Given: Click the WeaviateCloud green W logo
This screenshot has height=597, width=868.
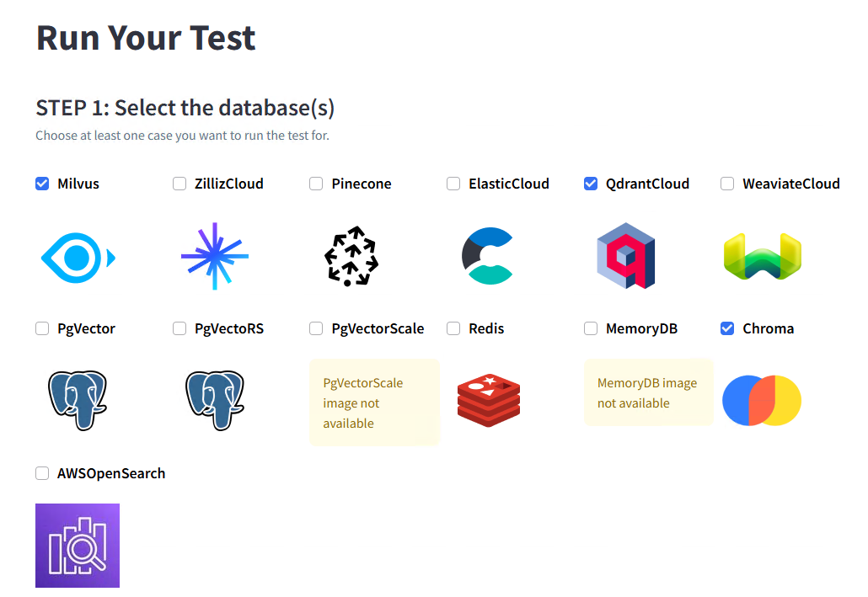Looking at the screenshot, I should [x=763, y=256].
